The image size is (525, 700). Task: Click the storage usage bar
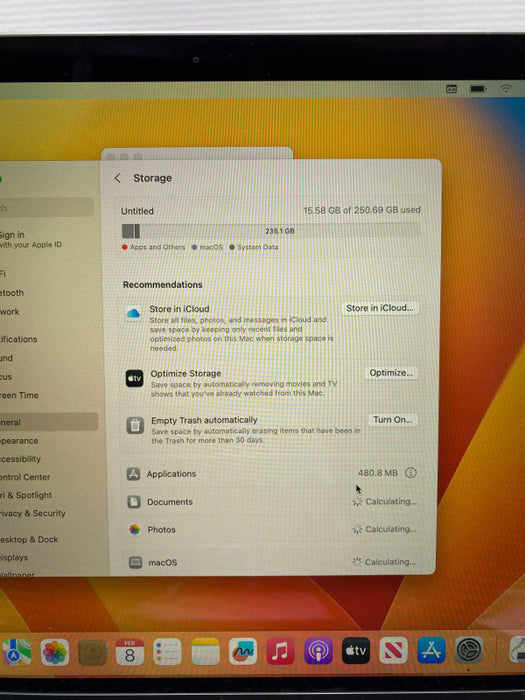(x=271, y=231)
